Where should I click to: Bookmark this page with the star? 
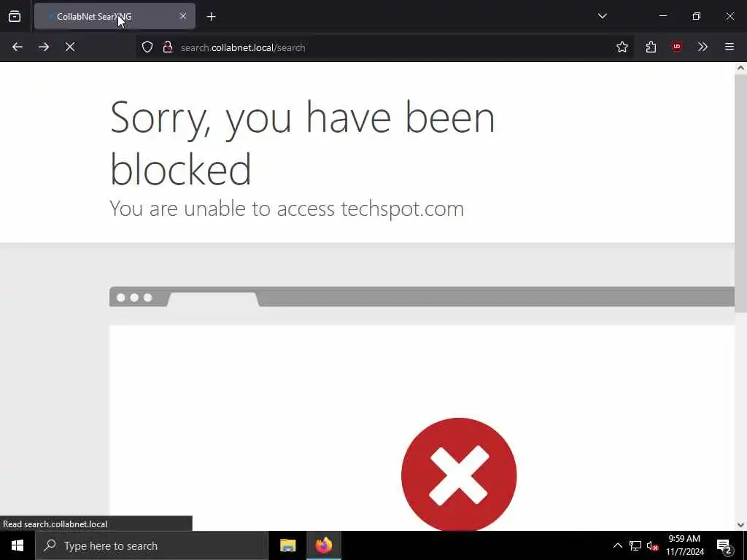pyautogui.click(x=622, y=47)
